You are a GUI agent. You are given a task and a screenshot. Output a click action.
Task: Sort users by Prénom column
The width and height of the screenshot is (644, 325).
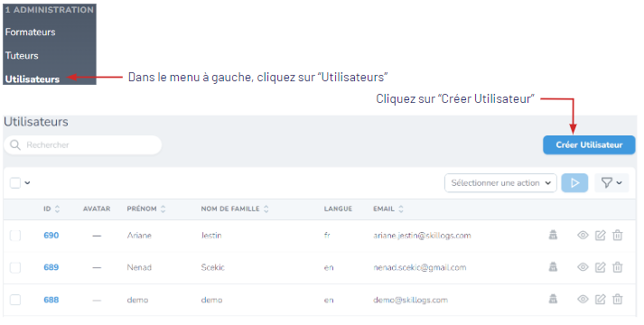[x=145, y=209]
